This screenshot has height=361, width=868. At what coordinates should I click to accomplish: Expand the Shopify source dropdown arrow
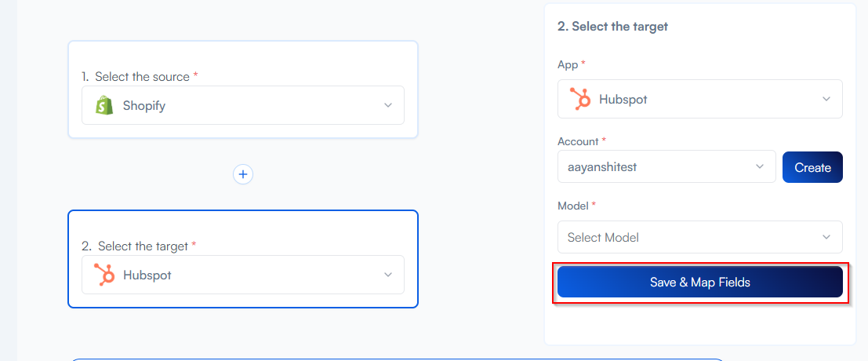(x=388, y=105)
